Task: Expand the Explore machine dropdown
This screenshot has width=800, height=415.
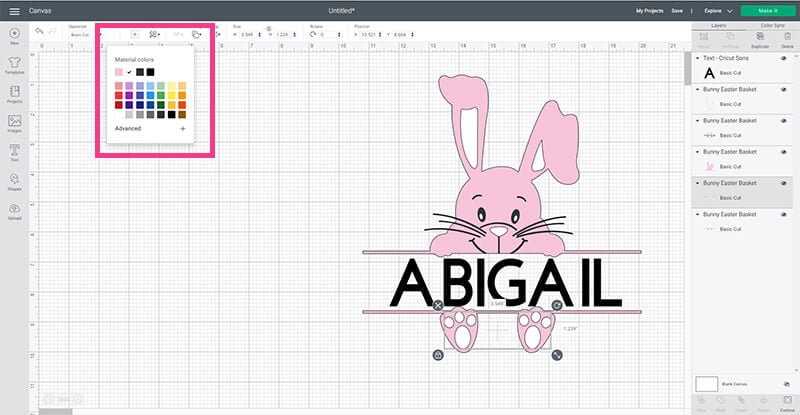Action: coord(715,10)
